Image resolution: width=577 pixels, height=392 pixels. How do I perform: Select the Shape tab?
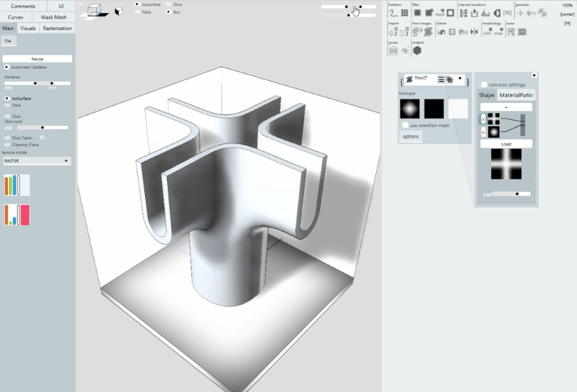coord(486,95)
